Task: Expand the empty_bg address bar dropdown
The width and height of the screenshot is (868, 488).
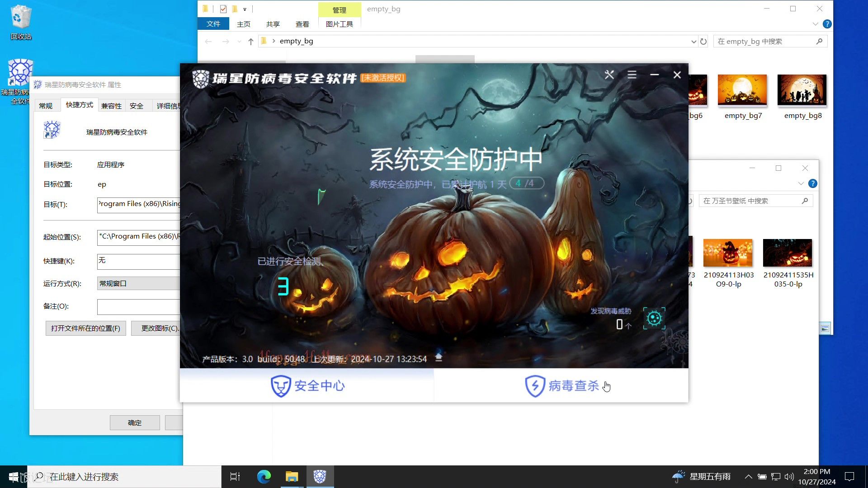Action: [693, 41]
